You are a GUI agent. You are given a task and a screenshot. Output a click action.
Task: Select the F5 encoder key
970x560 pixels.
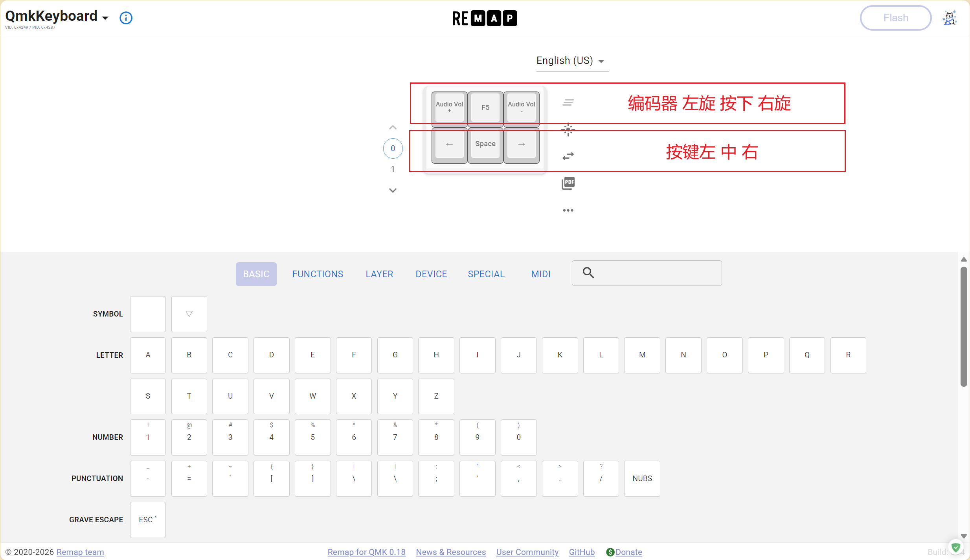point(485,108)
